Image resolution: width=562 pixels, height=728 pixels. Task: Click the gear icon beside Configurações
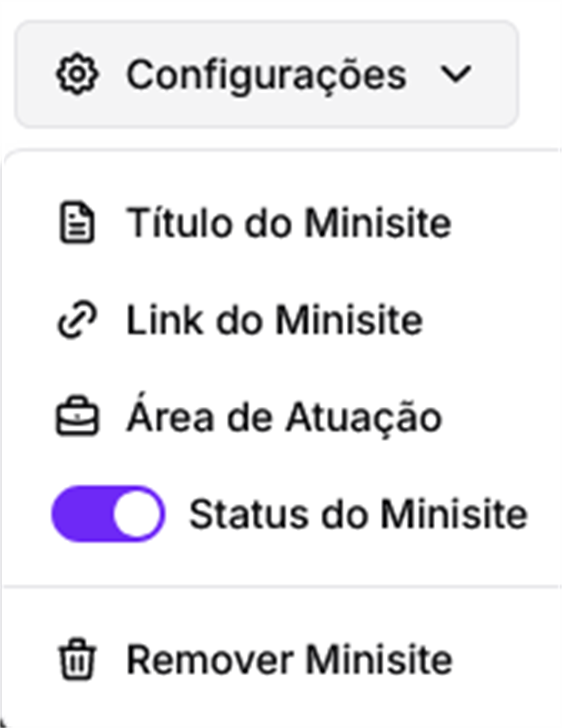(77, 74)
